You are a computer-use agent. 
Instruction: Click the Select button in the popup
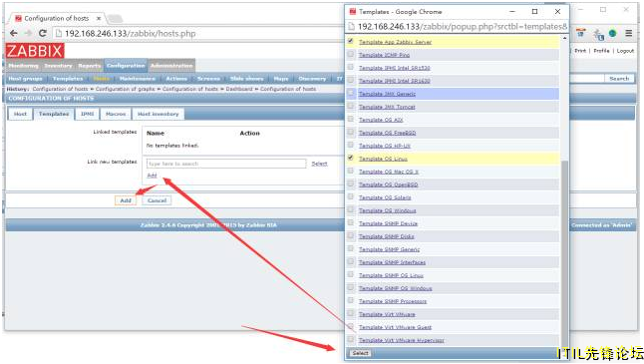click(x=360, y=353)
